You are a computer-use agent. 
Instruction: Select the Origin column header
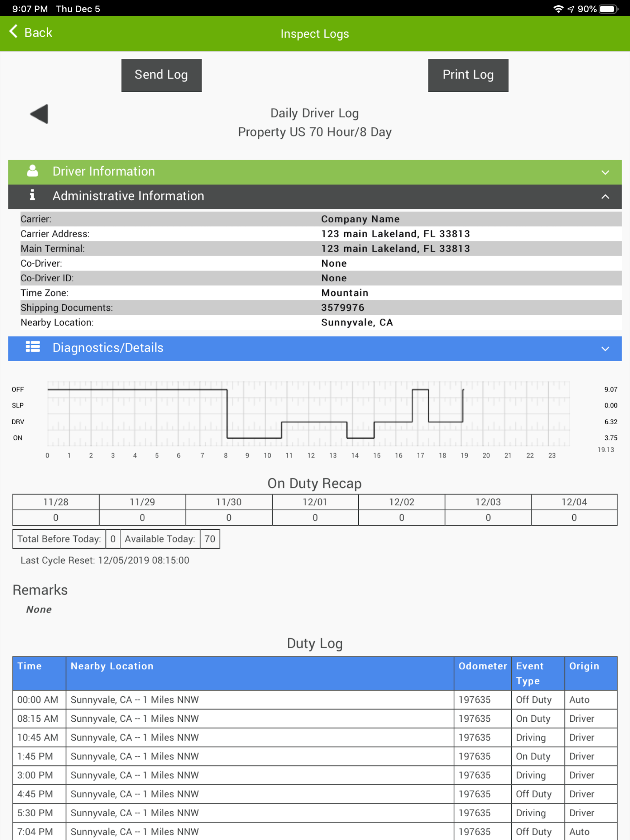click(591, 673)
